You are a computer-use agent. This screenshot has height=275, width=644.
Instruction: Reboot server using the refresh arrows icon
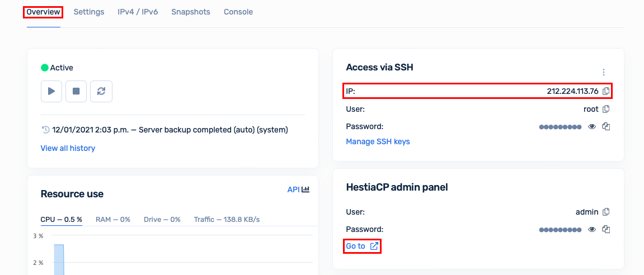[x=101, y=91]
